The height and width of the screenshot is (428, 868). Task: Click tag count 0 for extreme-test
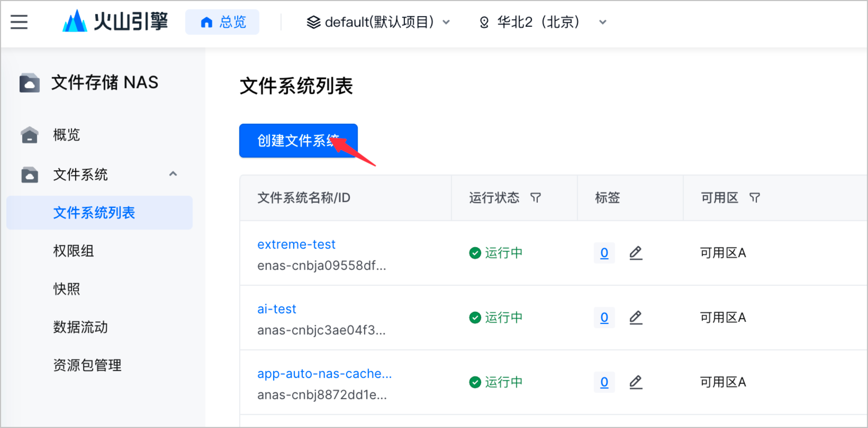click(604, 253)
